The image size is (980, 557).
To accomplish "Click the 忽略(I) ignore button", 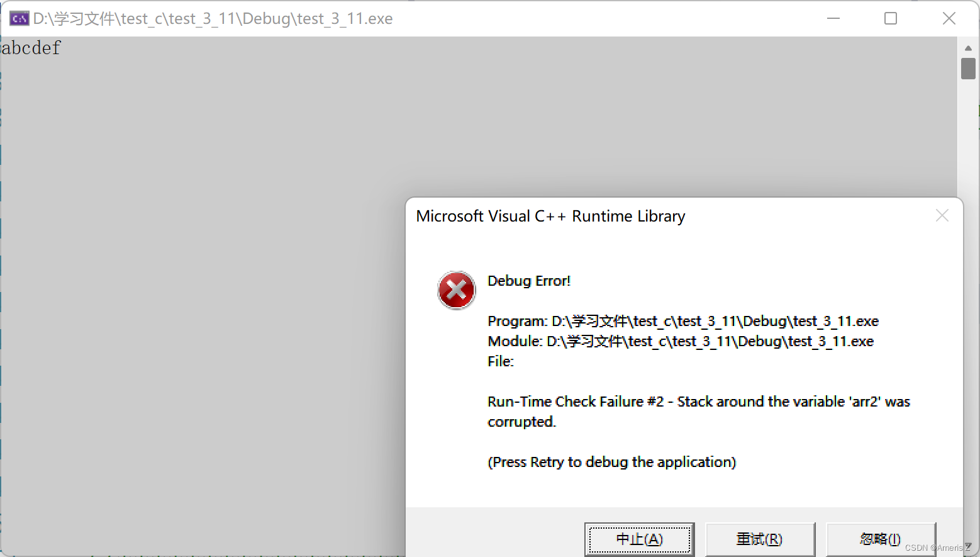I will coord(881,539).
